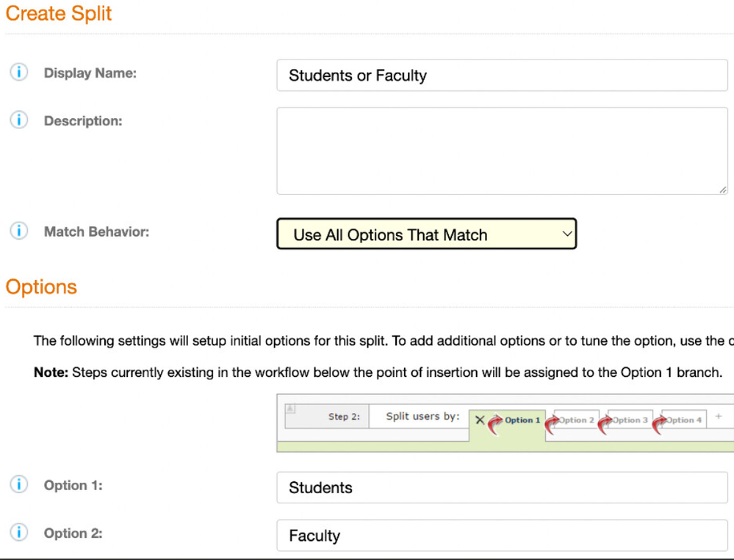Click the plus icon after Option 4
This screenshot has height=560, width=734.
pos(719,417)
